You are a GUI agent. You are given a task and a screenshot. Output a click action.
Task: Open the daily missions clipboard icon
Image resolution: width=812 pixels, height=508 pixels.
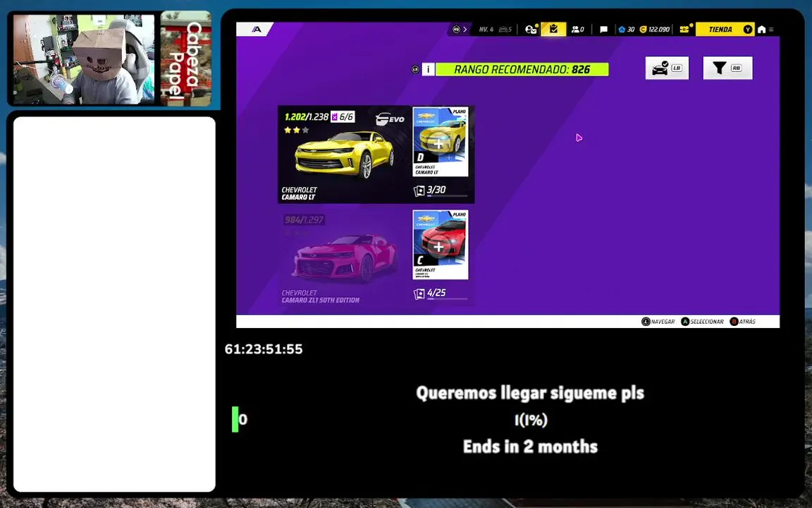(x=553, y=30)
